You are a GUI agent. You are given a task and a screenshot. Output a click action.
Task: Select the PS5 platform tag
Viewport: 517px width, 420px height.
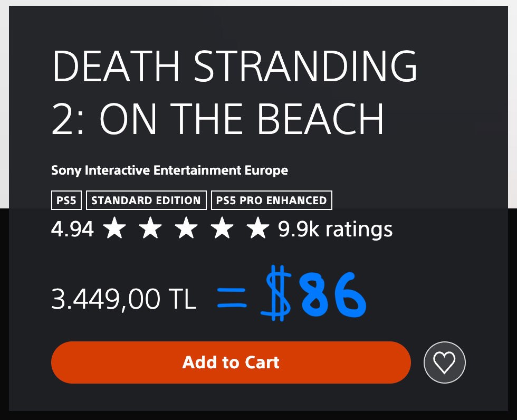[x=66, y=200]
